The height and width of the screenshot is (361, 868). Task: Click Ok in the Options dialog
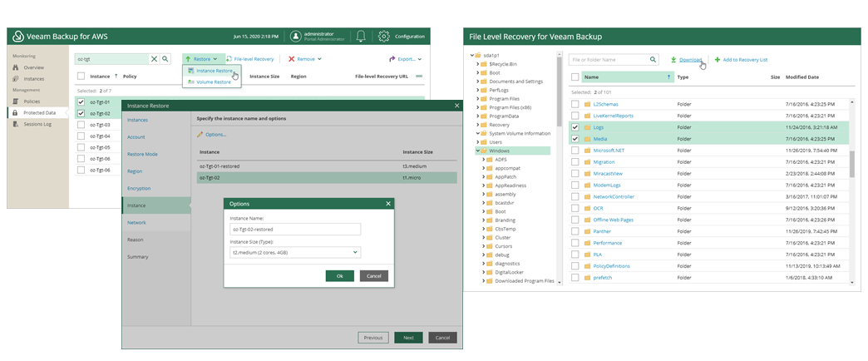[340, 275]
